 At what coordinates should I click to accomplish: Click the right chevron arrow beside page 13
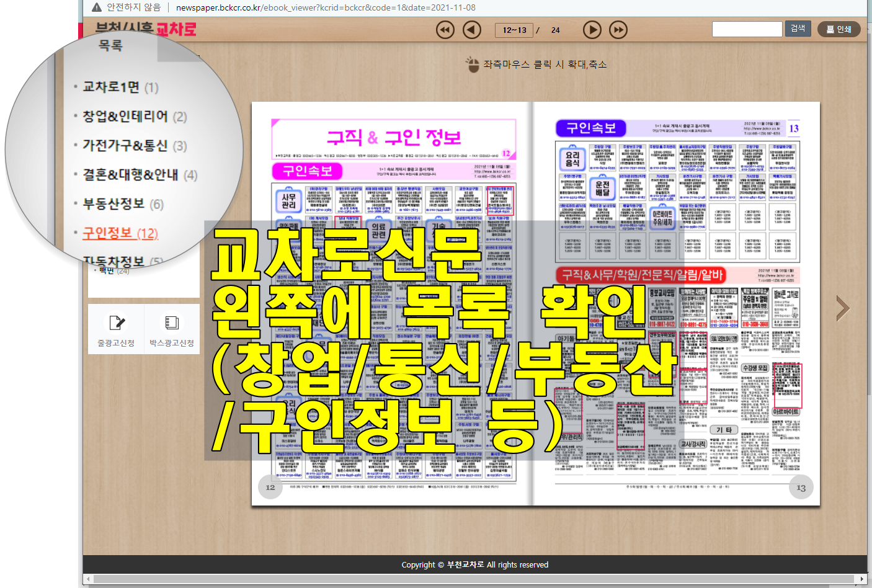842,308
